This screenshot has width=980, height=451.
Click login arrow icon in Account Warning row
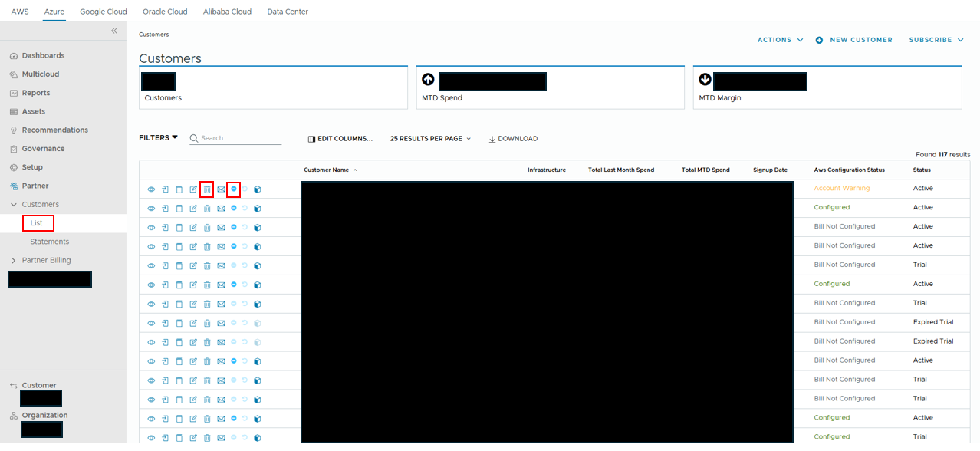coord(166,189)
